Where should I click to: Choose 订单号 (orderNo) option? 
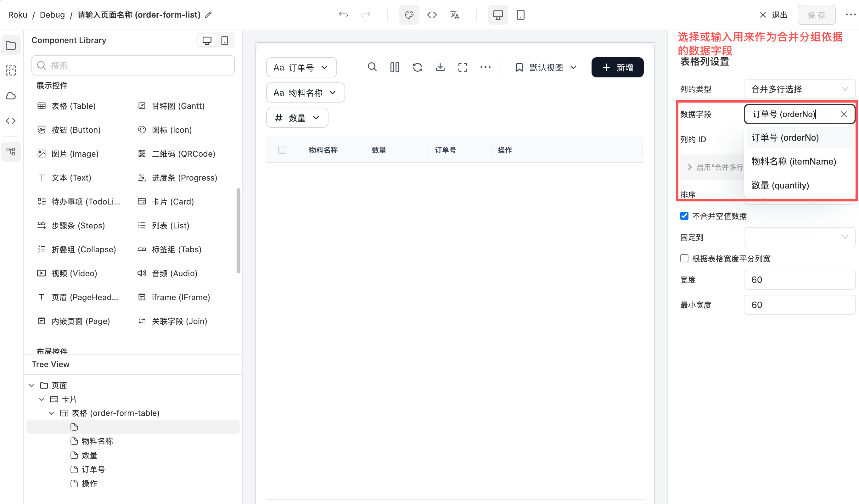799,138
